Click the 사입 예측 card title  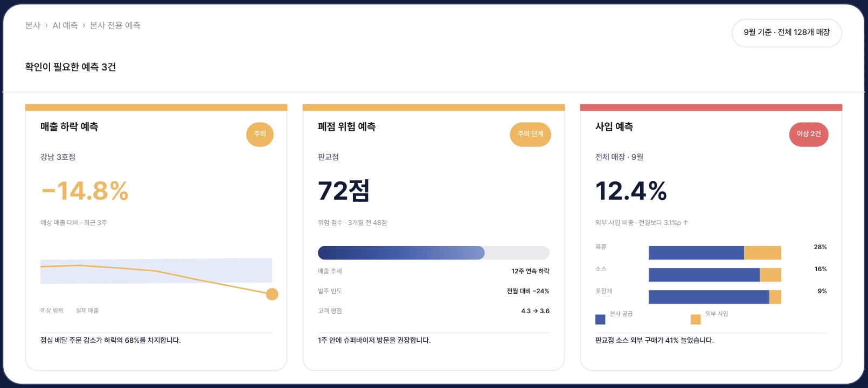614,127
